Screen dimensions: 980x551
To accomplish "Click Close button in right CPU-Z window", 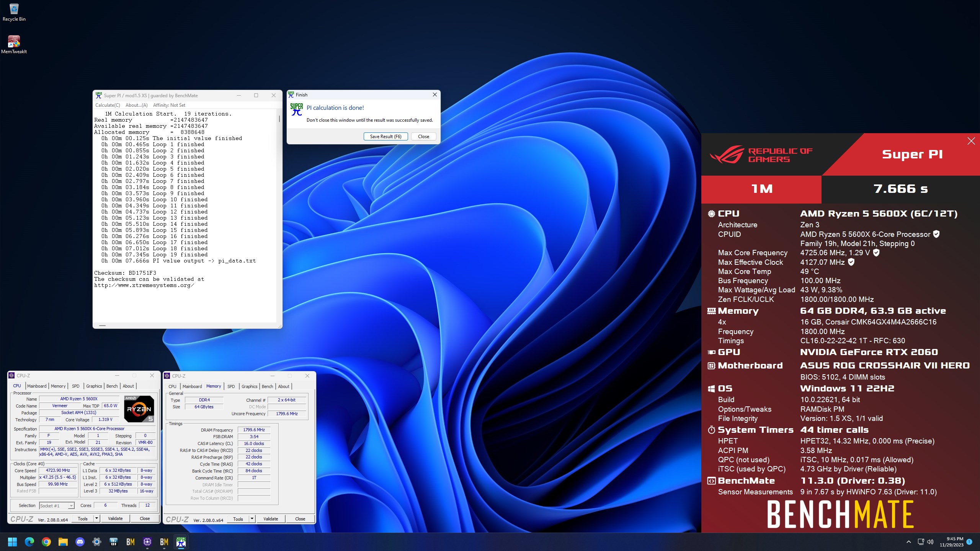I will click(x=300, y=519).
